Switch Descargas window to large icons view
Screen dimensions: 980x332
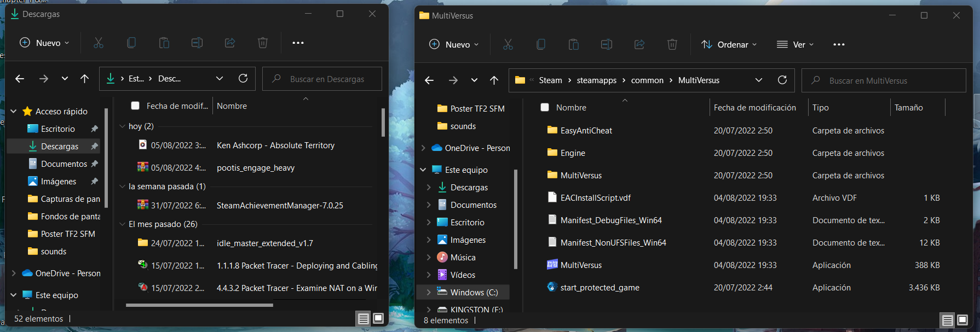(x=378, y=319)
